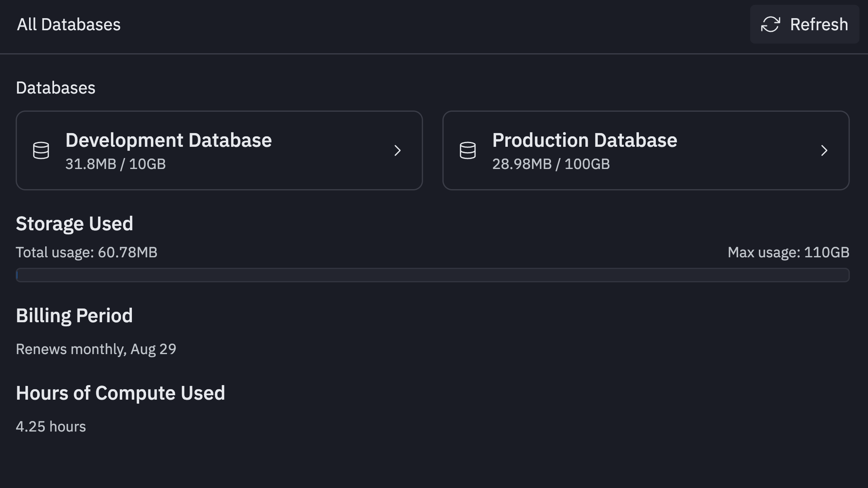
Task: Expand the Development Database chevron arrow
Action: coord(398,150)
